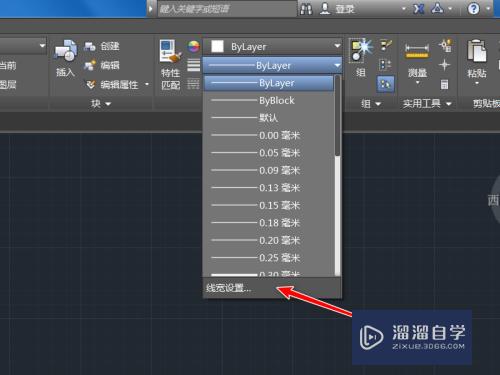The image size is (500, 375).
Task: Open the color ByLayer dropdown
Action: (x=337, y=46)
